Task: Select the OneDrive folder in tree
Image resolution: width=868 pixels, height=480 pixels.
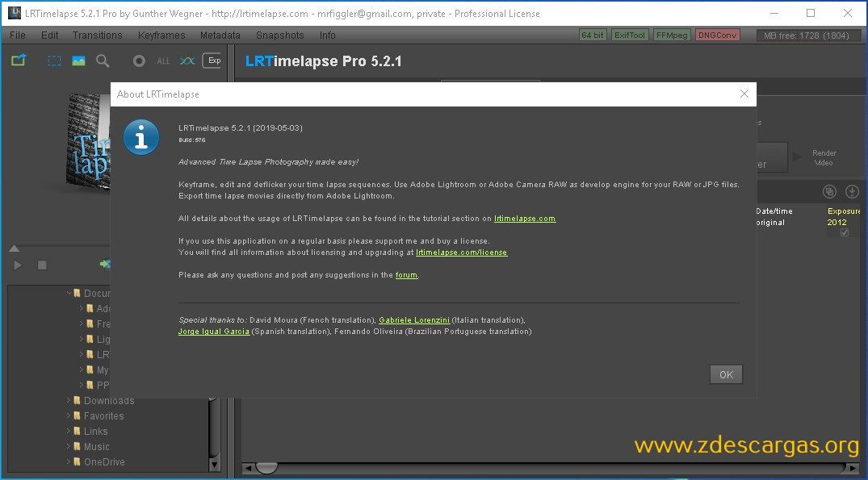Action: 104,462
